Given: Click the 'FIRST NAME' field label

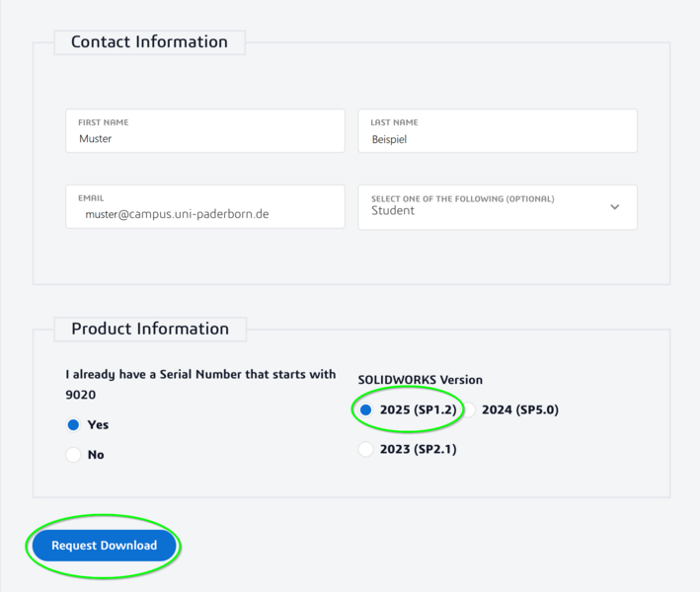Looking at the screenshot, I should click(104, 122).
